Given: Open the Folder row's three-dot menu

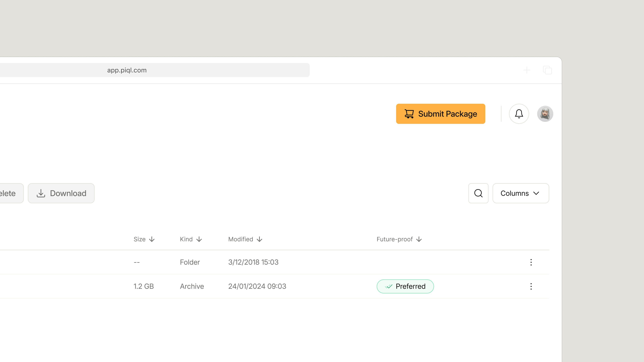Looking at the screenshot, I should pyautogui.click(x=531, y=262).
